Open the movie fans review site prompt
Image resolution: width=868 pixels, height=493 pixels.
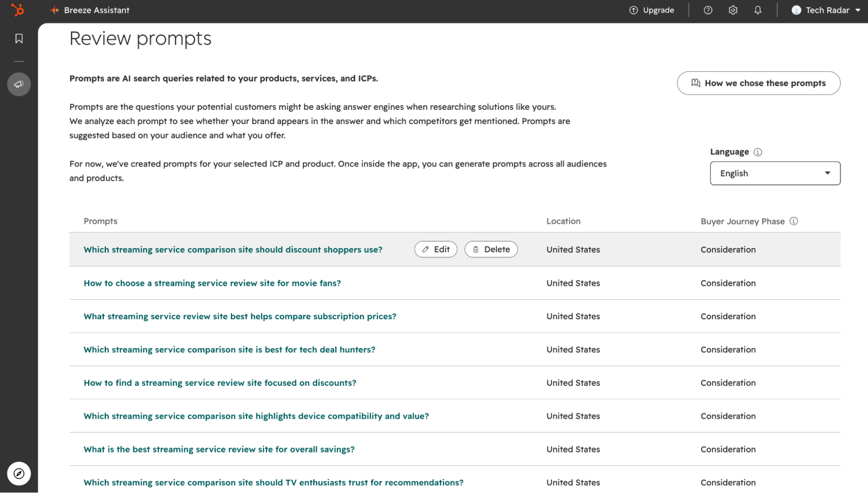pyautogui.click(x=212, y=283)
